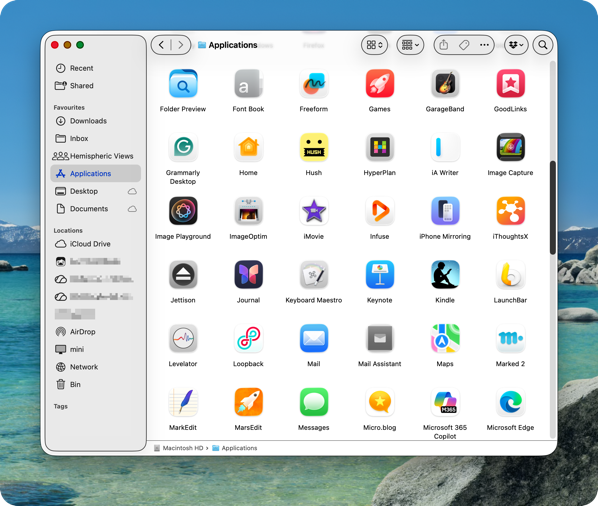Screen dimensions: 598x506
Task: Click the ImageOptim app icon
Action: click(x=248, y=211)
